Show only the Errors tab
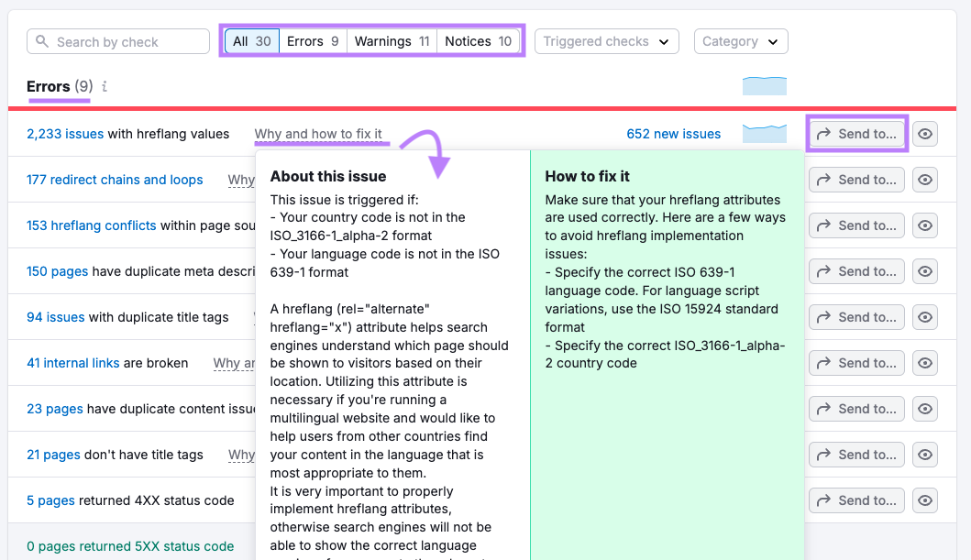 [x=313, y=41]
